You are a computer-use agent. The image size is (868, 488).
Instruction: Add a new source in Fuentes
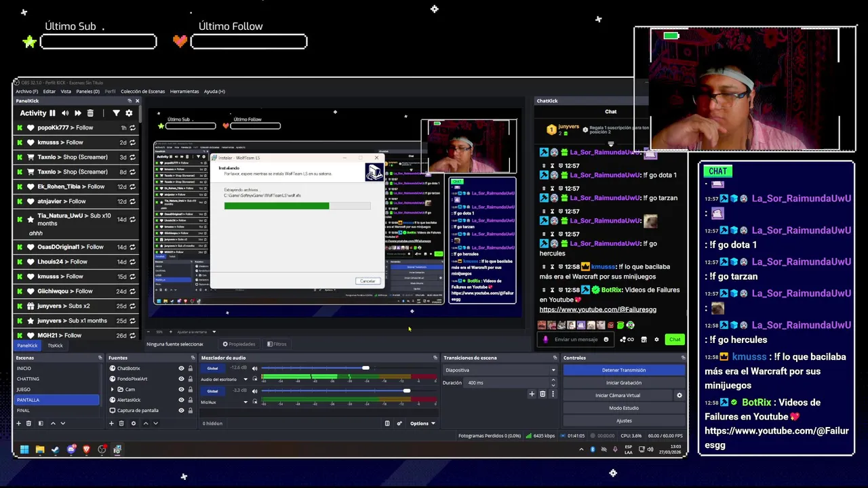click(x=111, y=423)
